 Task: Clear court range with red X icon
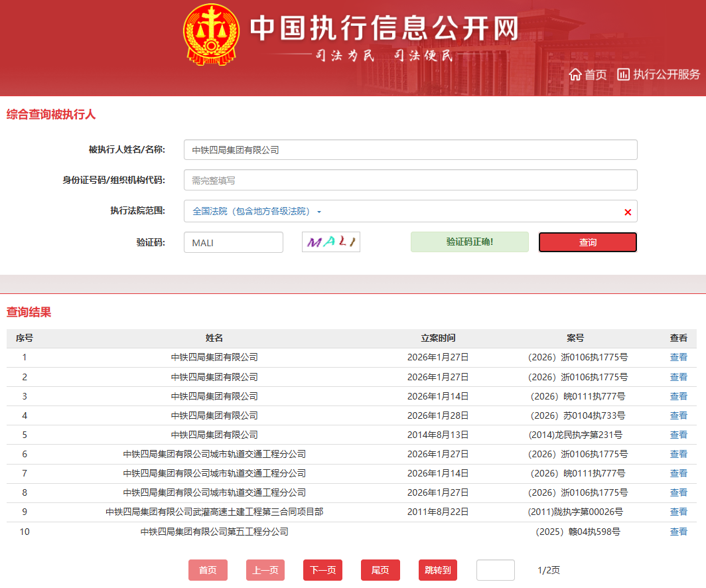click(x=628, y=212)
